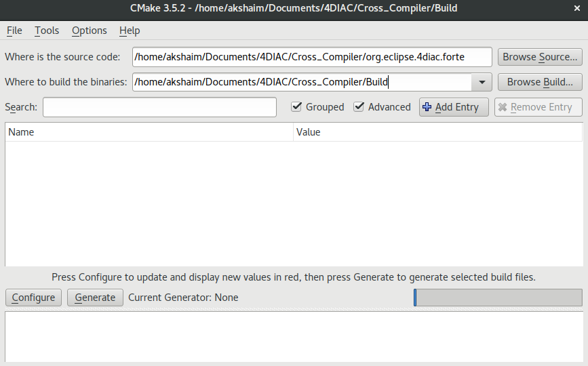The image size is (588, 366).
Task: Click Browse Build button
Action: pyautogui.click(x=540, y=82)
